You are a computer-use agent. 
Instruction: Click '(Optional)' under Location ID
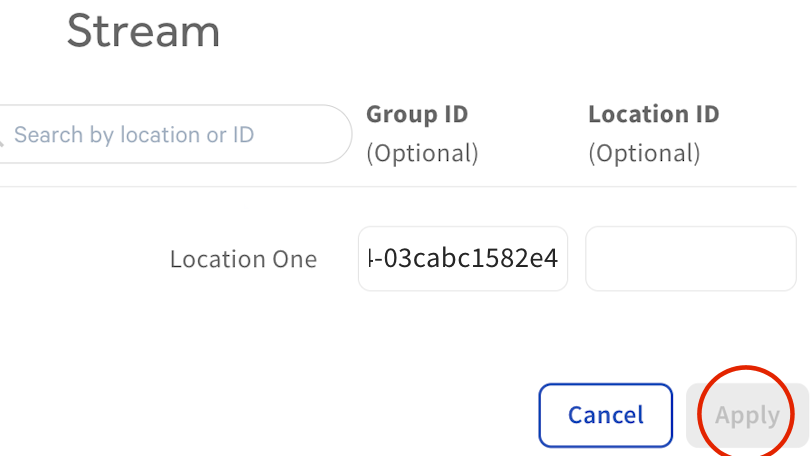644,153
